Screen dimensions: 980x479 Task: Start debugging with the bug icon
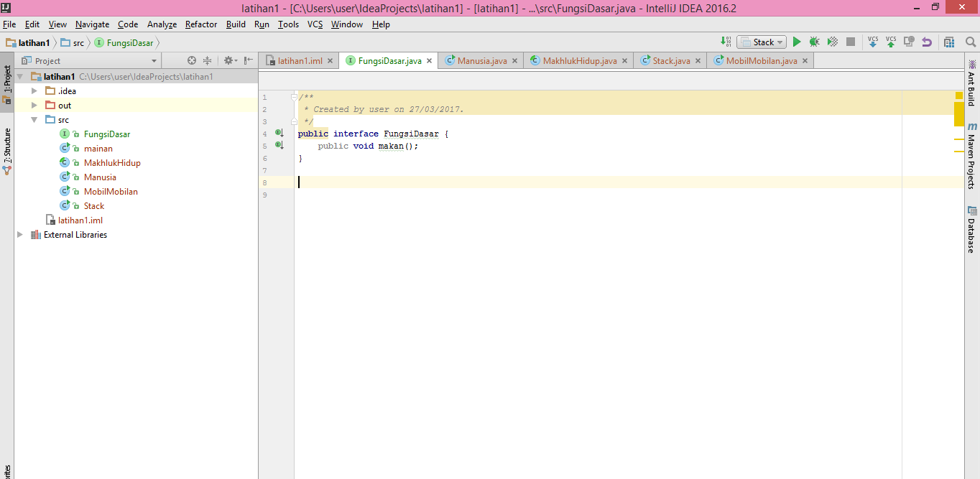coord(814,42)
